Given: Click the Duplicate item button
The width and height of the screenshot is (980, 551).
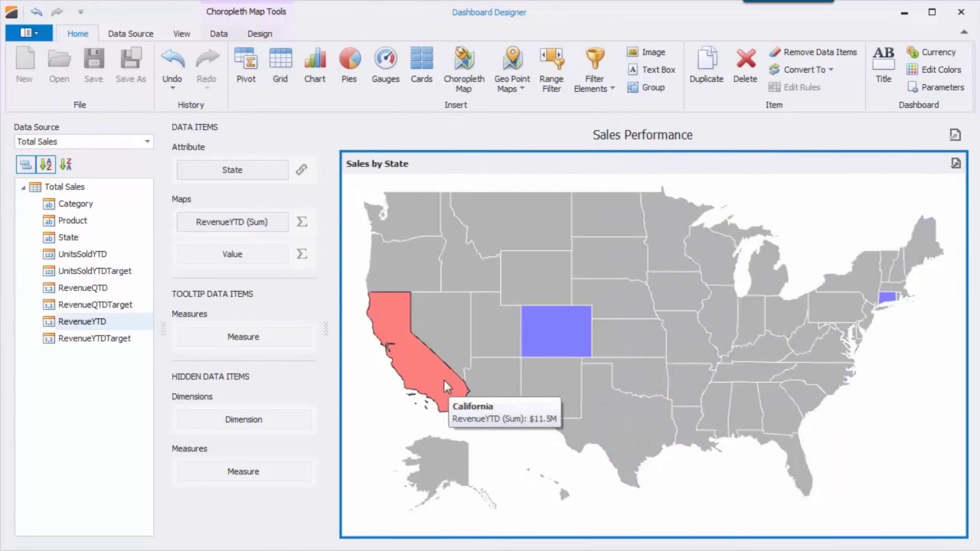Looking at the screenshot, I should pyautogui.click(x=706, y=65).
